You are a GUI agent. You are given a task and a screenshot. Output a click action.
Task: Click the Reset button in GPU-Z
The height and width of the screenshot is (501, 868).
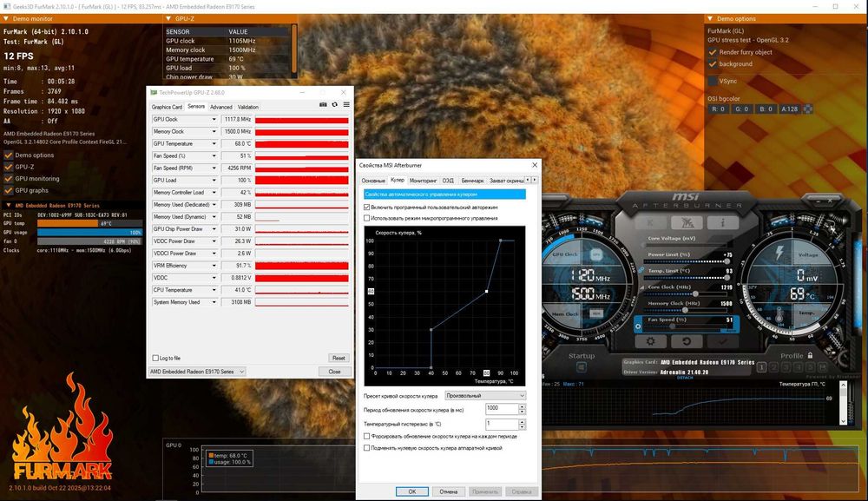click(x=339, y=359)
